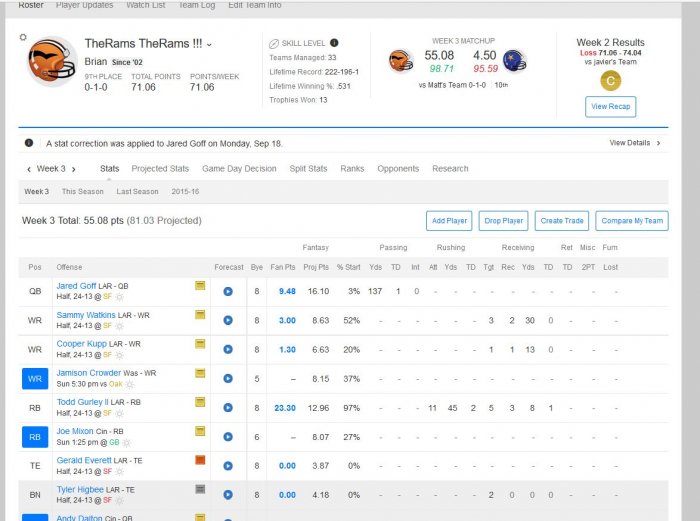Play Todd Gurley II forecast video
700x521 pixels.
pyautogui.click(x=228, y=408)
